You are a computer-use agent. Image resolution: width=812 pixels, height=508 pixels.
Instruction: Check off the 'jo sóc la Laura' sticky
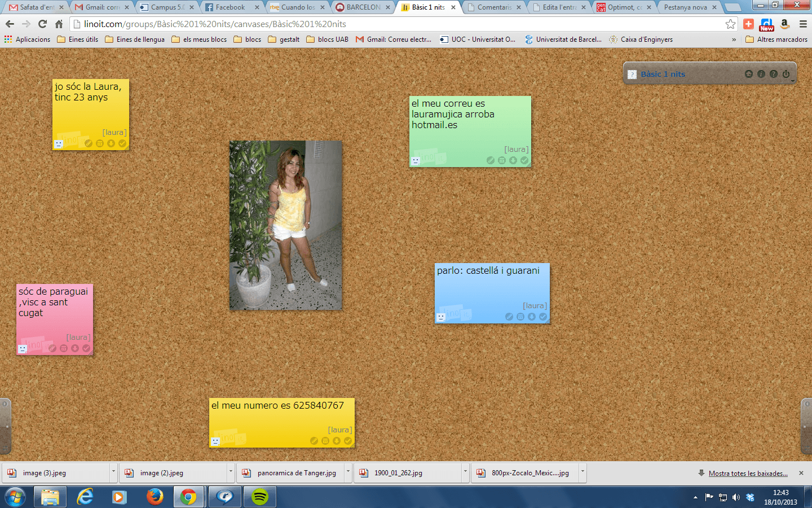[x=122, y=143]
